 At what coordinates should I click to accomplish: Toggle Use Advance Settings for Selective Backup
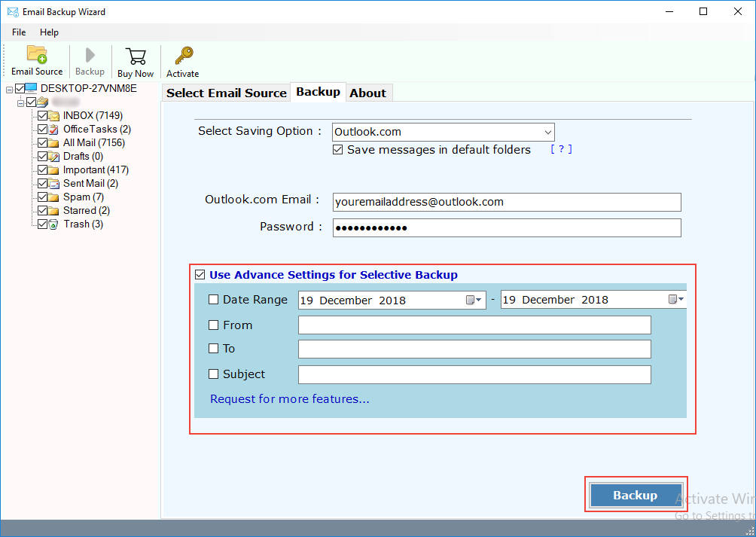(200, 275)
